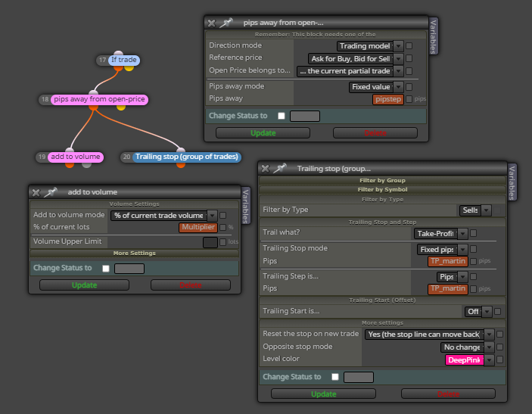Image resolution: width=532 pixels, height=414 pixels.
Task: Toggle Change Status checkbox in add to volume panel
Action: click(106, 269)
